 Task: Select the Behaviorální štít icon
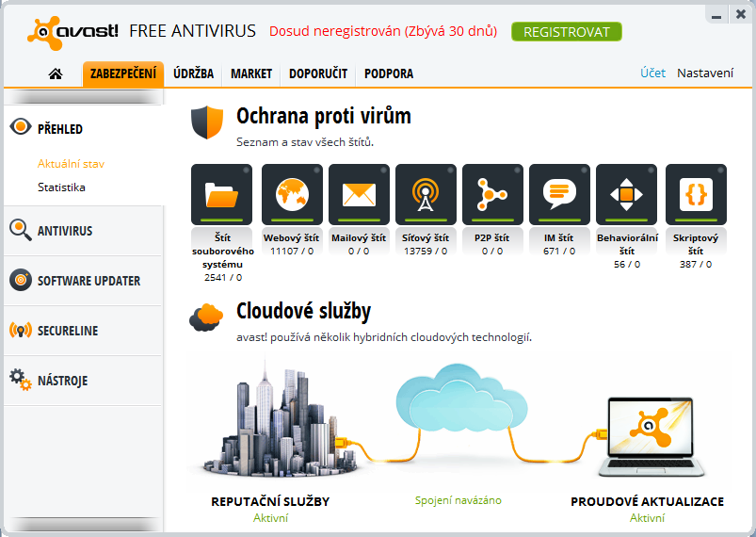626,194
